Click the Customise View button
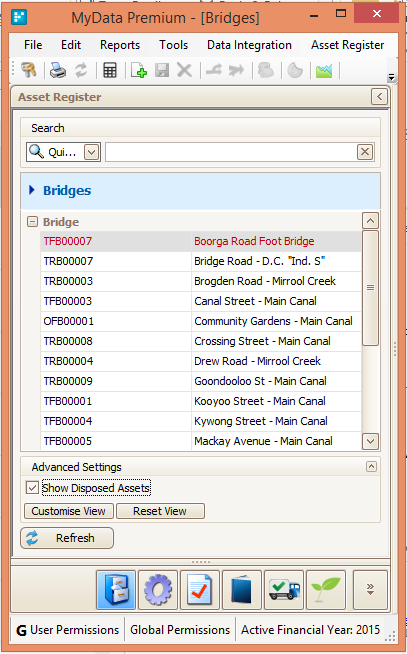 coord(68,511)
